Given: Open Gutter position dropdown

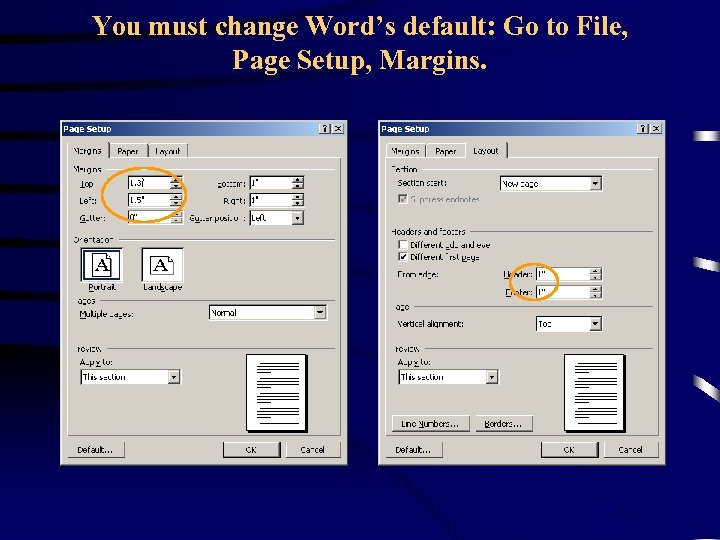Looking at the screenshot, I should pyautogui.click(x=298, y=218).
